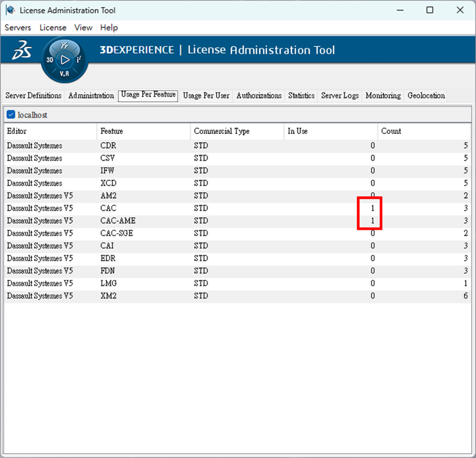Sort by the Editor column header
The image size is (476, 458).
point(51,131)
